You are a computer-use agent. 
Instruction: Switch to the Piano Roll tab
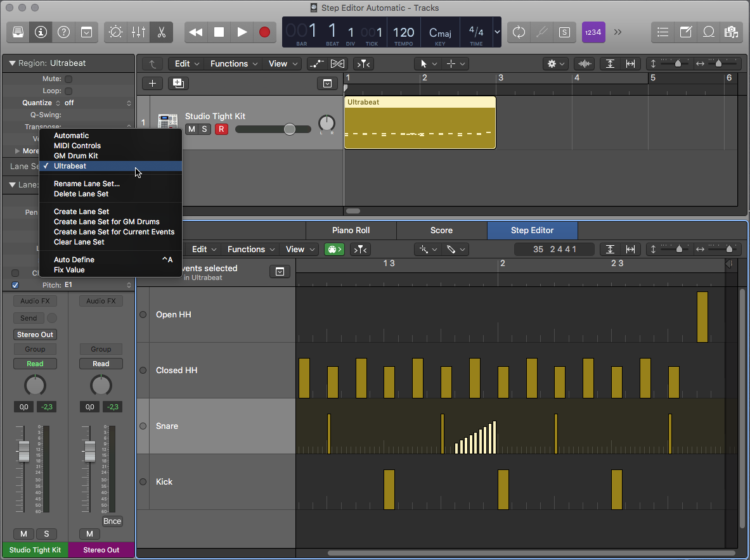tap(351, 230)
